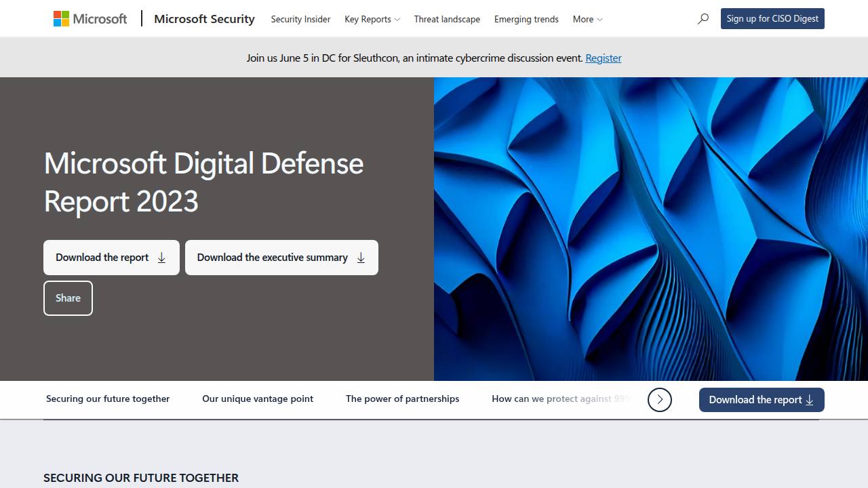
Task: Jump to The power of partnerships
Action: [402, 399]
